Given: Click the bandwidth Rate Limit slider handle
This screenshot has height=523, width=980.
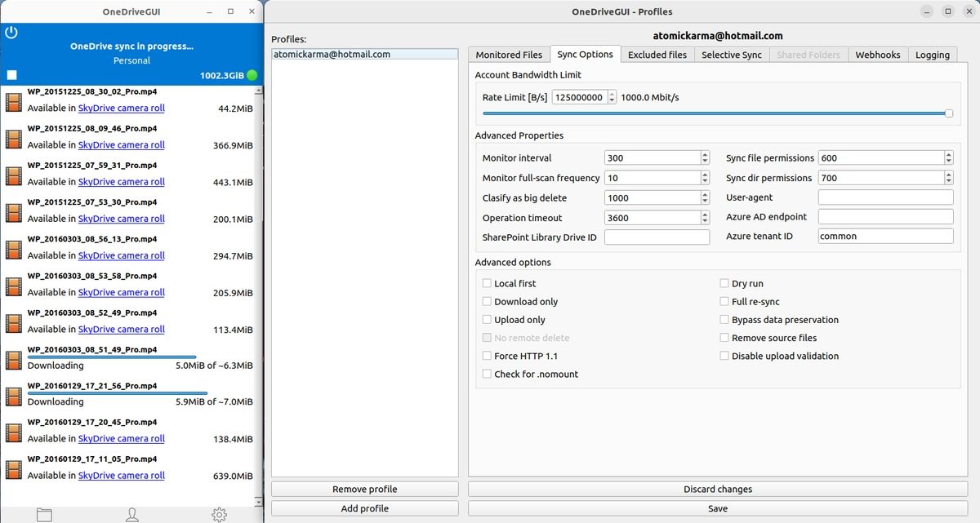Looking at the screenshot, I should point(948,113).
